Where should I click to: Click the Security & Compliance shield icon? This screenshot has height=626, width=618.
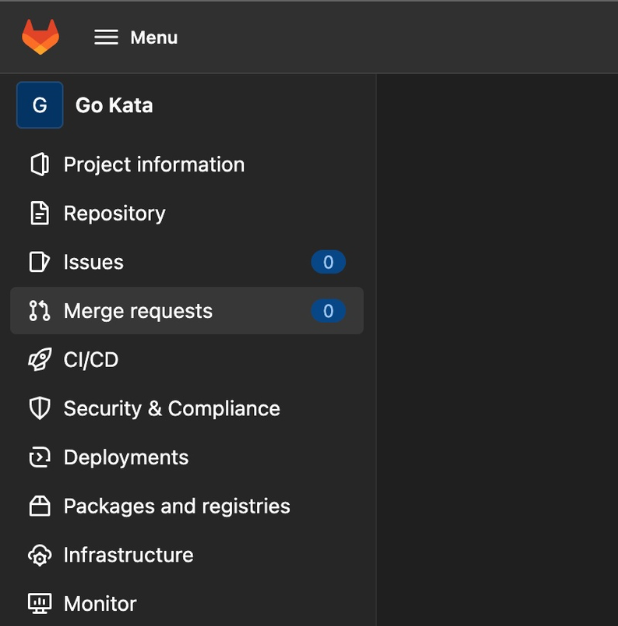39,408
